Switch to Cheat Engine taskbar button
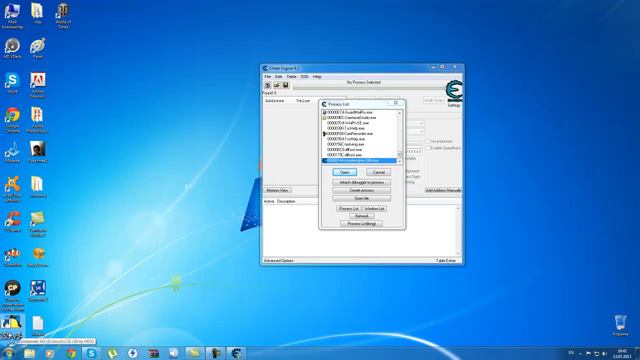The width and height of the screenshot is (640, 360). pos(236,353)
